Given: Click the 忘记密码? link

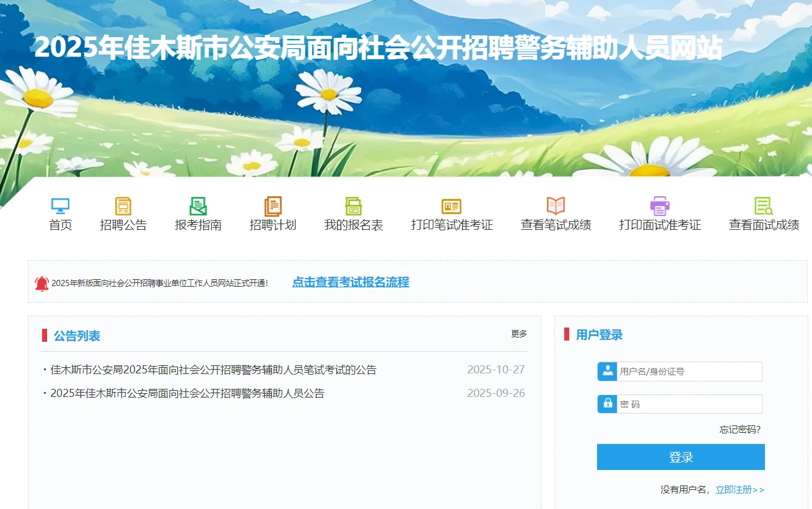Looking at the screenshot, I should point(740,429).
